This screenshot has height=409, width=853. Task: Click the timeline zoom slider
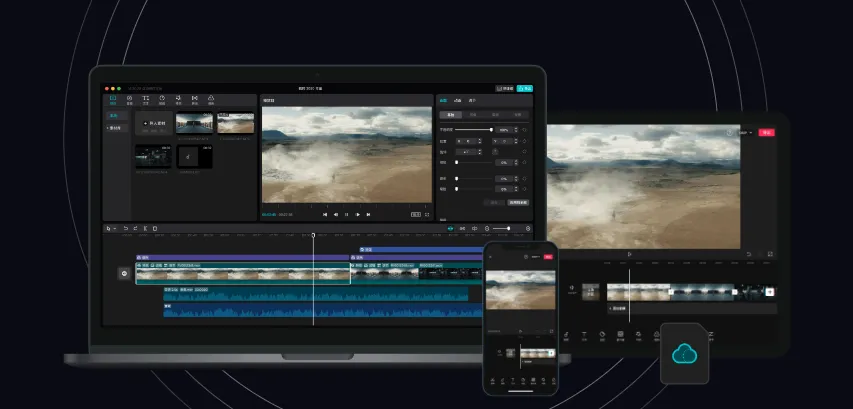coord(502,228)
